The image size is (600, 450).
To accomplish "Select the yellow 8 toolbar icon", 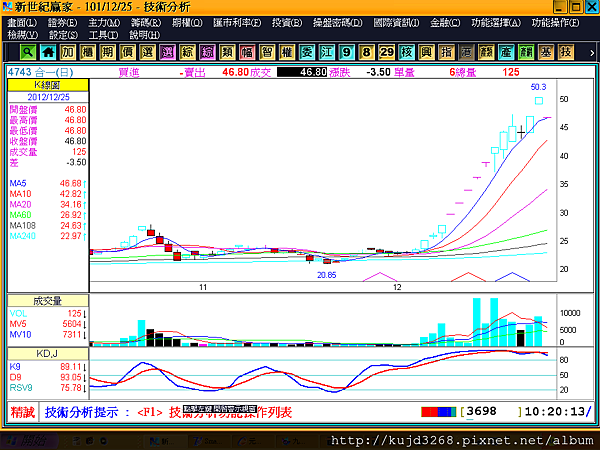I will [x=367, y=52].
